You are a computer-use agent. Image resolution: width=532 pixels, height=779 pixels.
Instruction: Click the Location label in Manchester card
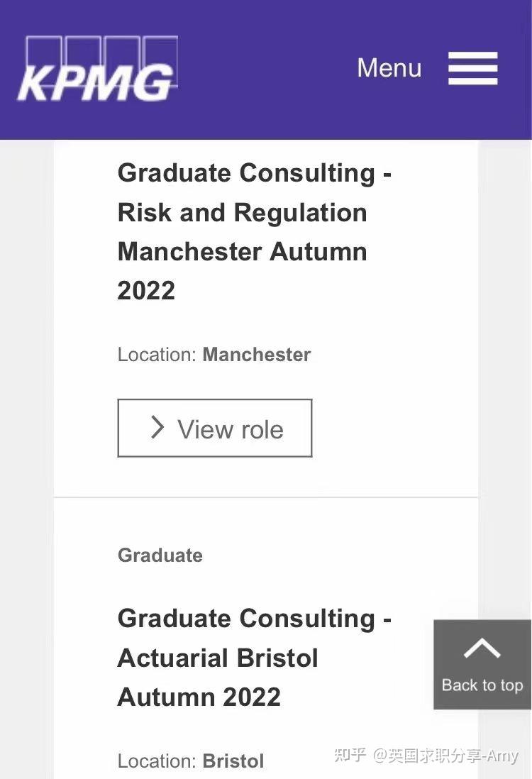[156, 355]
